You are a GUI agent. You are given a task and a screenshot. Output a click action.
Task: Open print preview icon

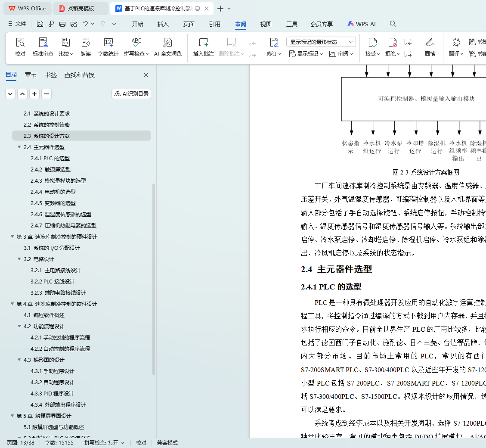click(74, 24)
